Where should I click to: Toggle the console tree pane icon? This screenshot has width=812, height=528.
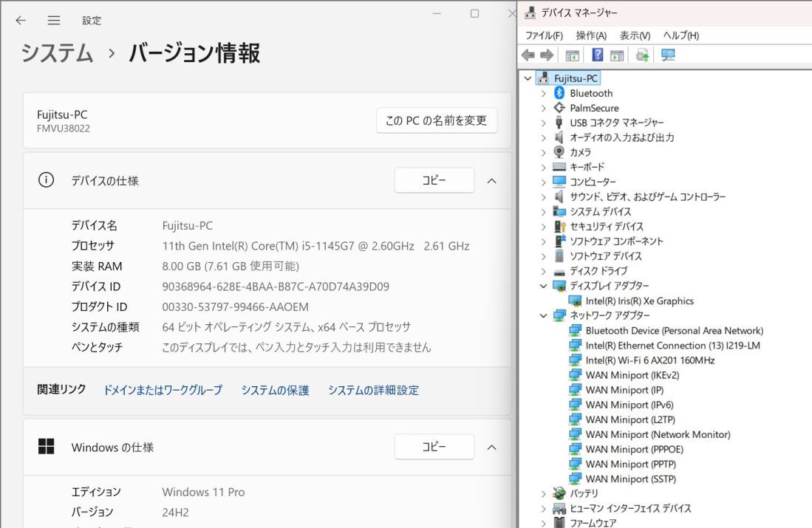point(573,53)
